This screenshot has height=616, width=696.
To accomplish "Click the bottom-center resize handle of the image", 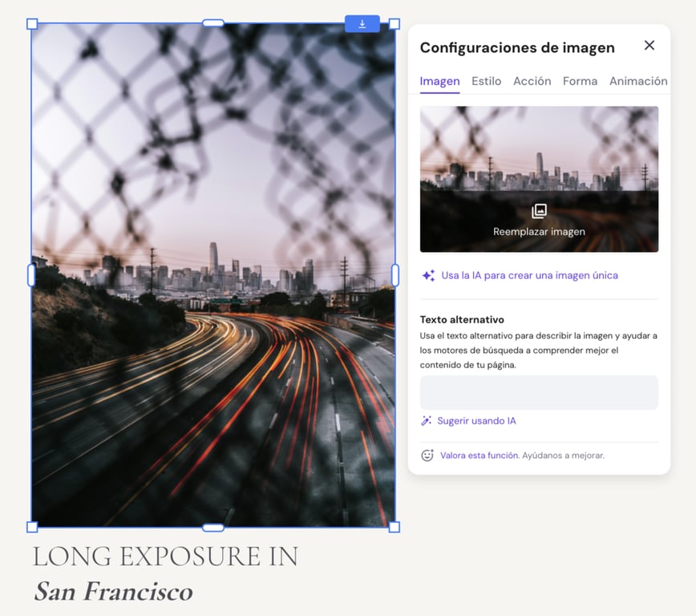I will [212, 527].
